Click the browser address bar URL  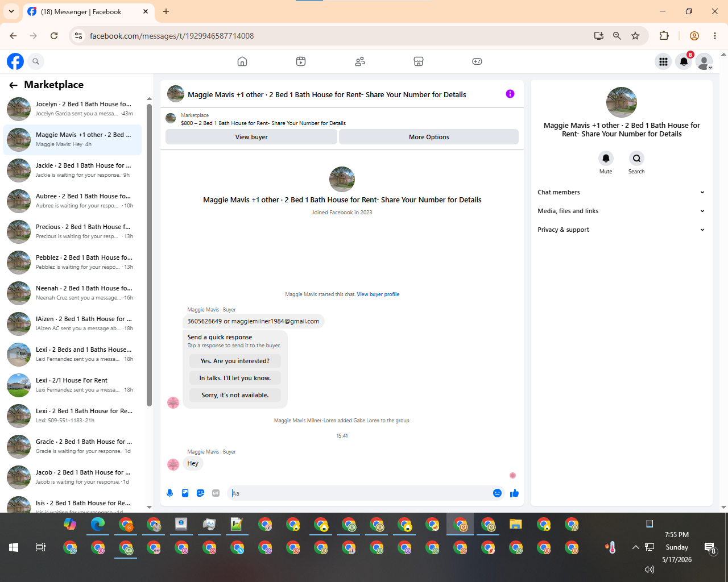pos(172,36)
